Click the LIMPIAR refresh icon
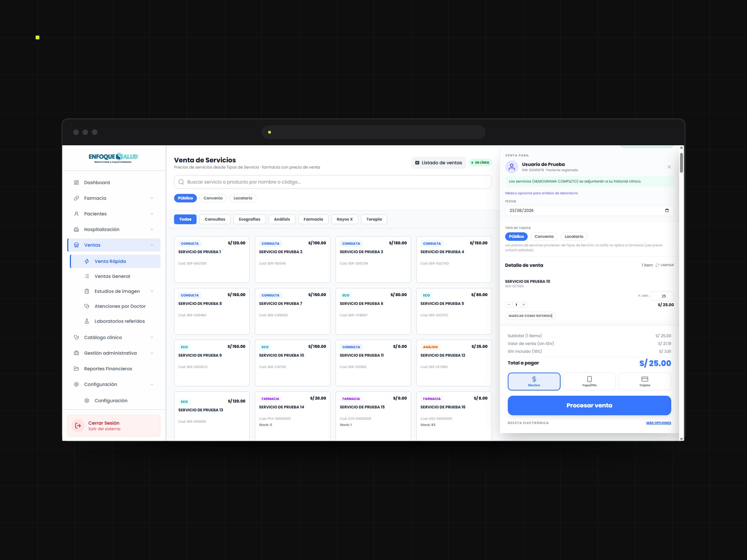This screenshot has height=560, width=747. (x=657, y=265)
